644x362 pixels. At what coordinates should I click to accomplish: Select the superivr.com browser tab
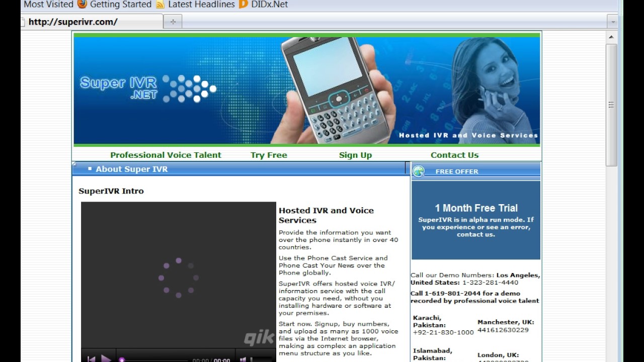point(92,22)
